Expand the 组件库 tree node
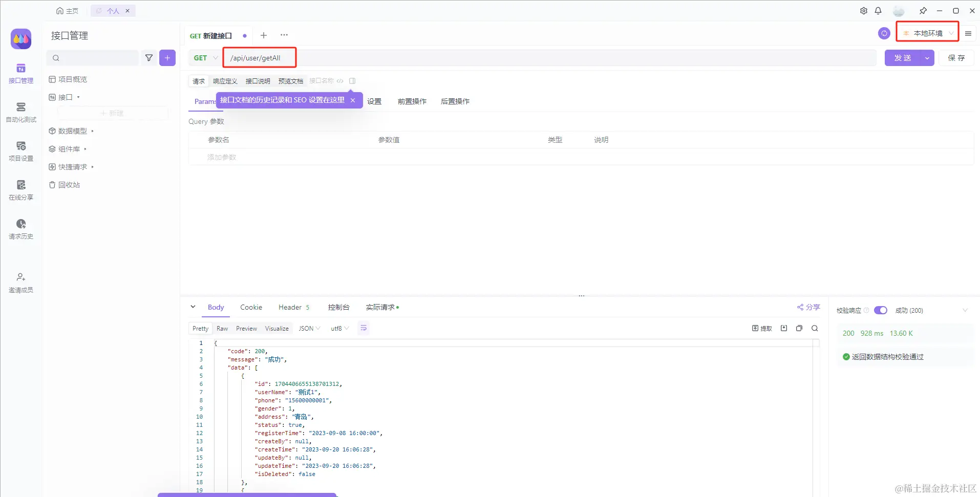980x497 pixels. click(86, 149)
